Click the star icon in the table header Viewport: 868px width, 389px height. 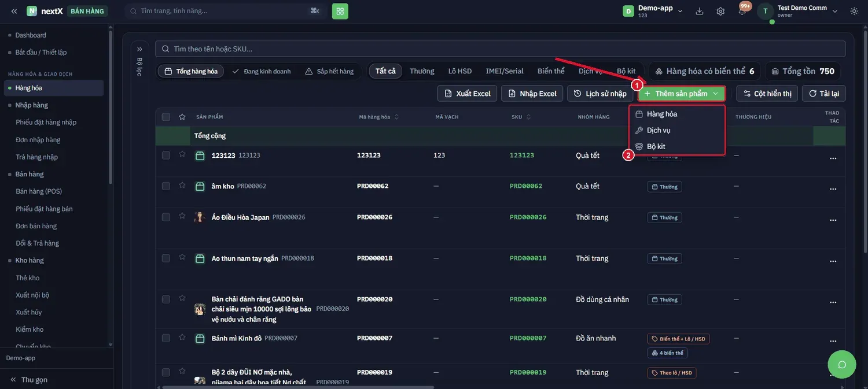tap(182, 117)
